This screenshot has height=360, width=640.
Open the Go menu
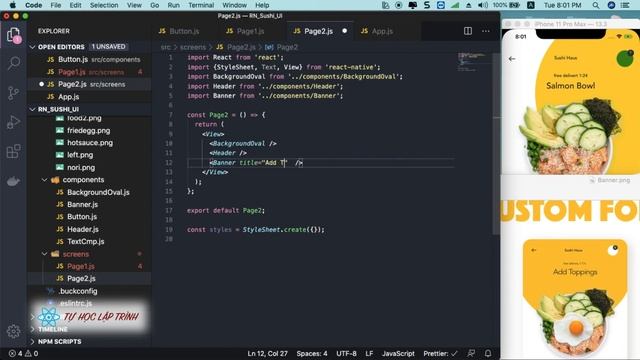pyautogui.click(x=155, y=5)
